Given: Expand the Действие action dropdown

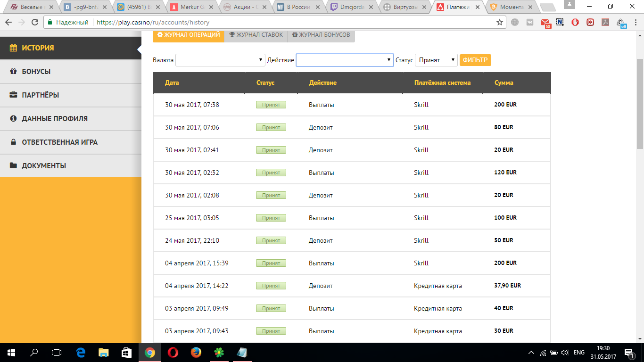Looking at the screenshot, I should click(x=345, y=60).
